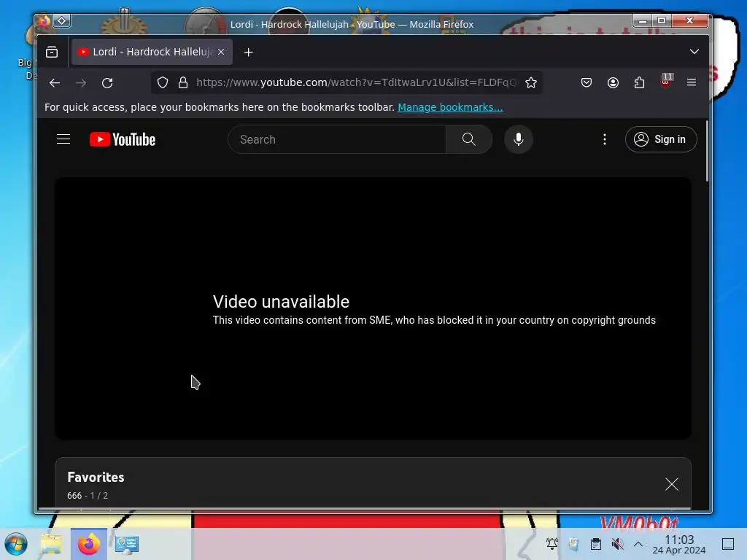Open the Manage bookmarks link
The width and height of the screenshot is (747, 560).
coord(450,107)
